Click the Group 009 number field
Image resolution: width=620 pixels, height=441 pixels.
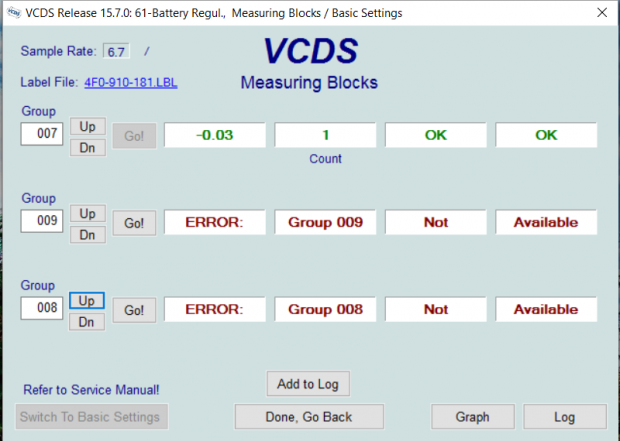pyautogui.click(x=42, y=221)
